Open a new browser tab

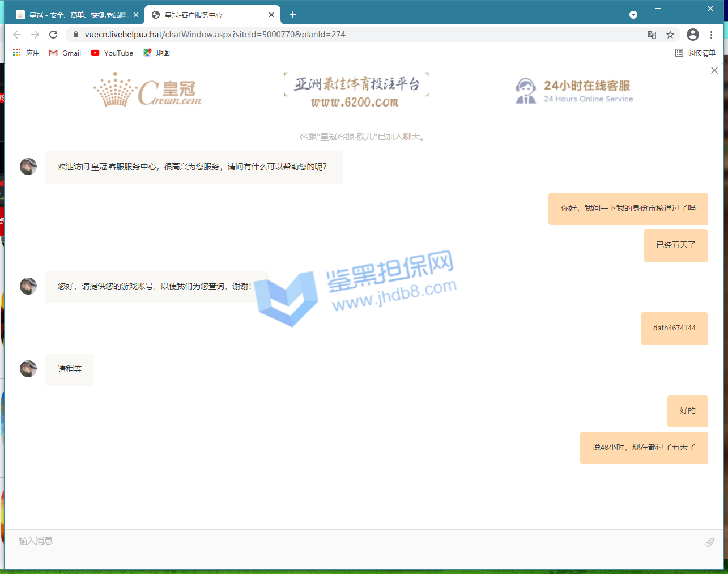[x=293, y=15]
